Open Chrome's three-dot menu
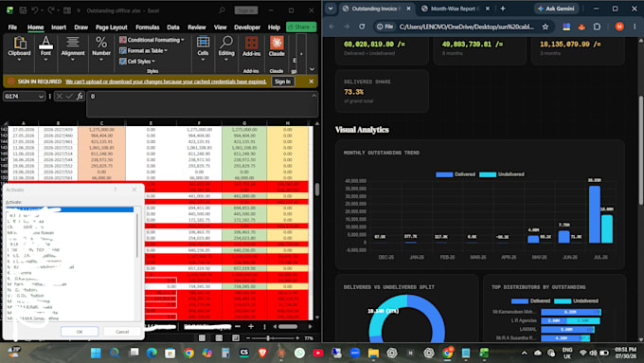This screenshot has height=363, width=644. (x=635, y=27)
